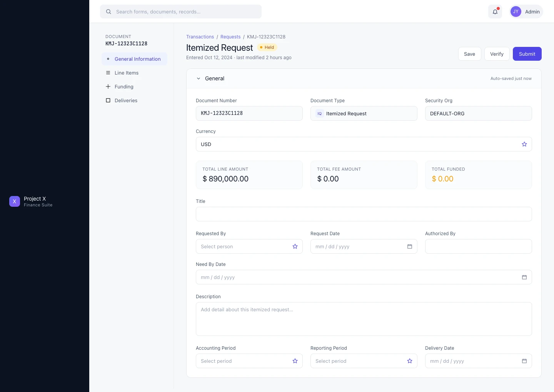This screenshot has width=554, height=392.
Task: Click into the Title input field
Action: click(x=364, y=214)
